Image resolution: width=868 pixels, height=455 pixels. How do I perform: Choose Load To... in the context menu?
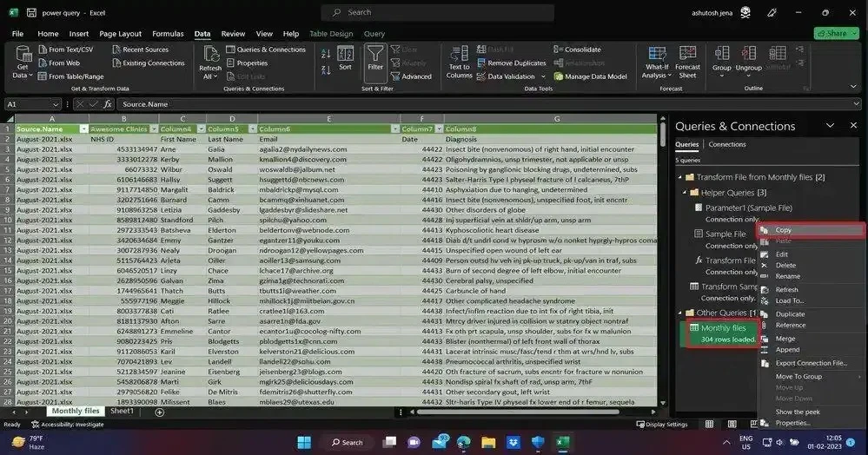tap(790, 300)
